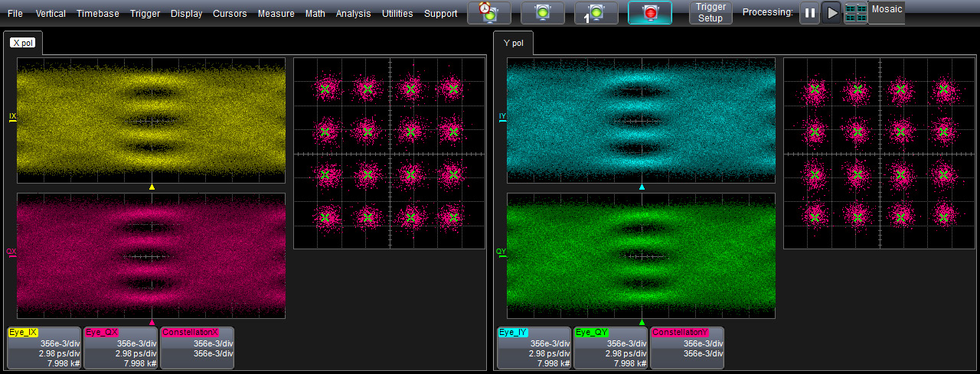Open the File menu
Screen dimensions: 980x374
pos(15,14)
